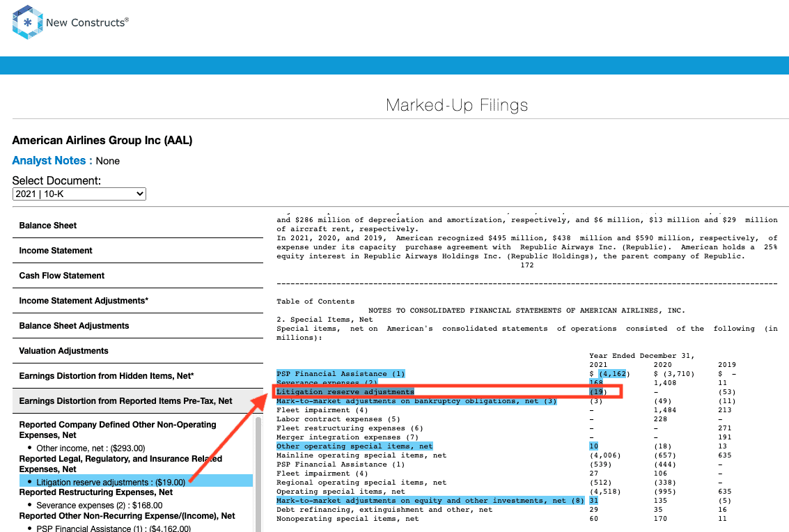
Task: Click 'Nonoperating special items, net' row
Action: [347, 519]
